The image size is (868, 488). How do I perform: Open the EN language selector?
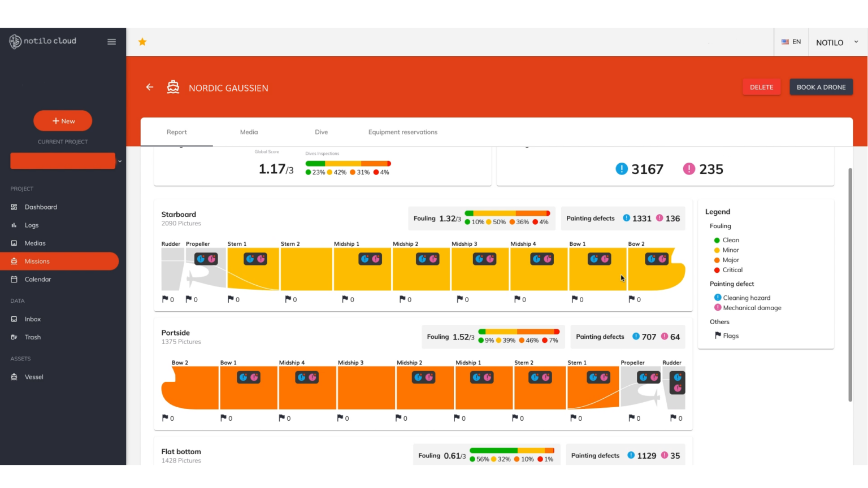coord(791,42)
